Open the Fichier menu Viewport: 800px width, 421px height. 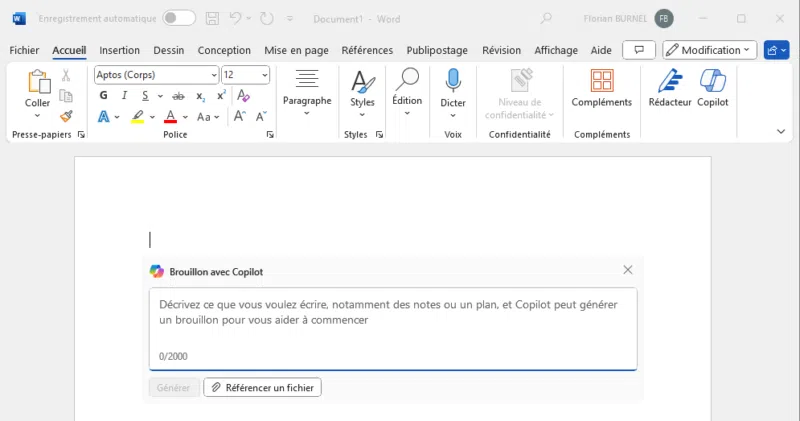coord(24,50)
